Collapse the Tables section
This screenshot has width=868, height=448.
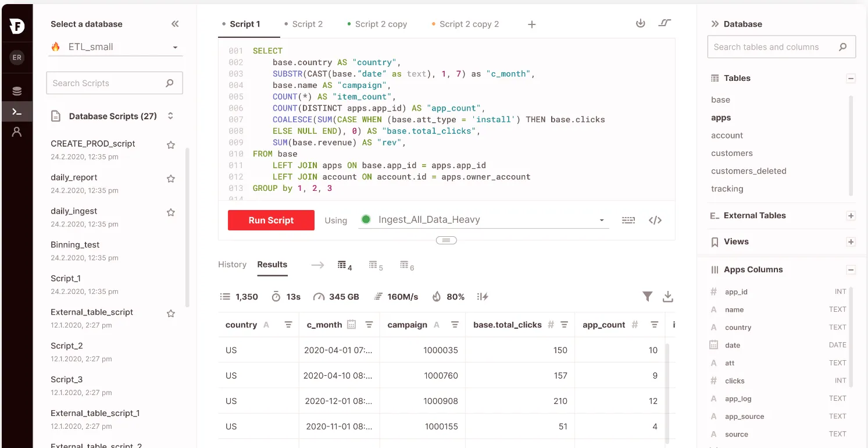pos(851,78)
